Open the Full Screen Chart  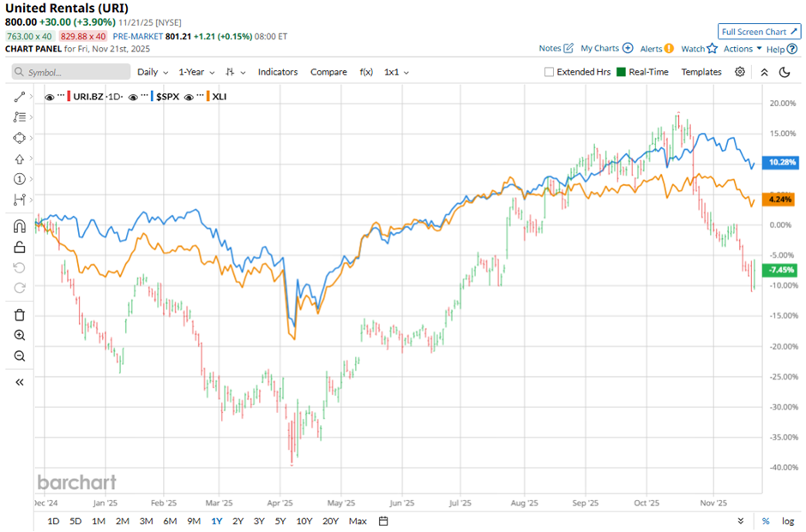click(759, 32)
